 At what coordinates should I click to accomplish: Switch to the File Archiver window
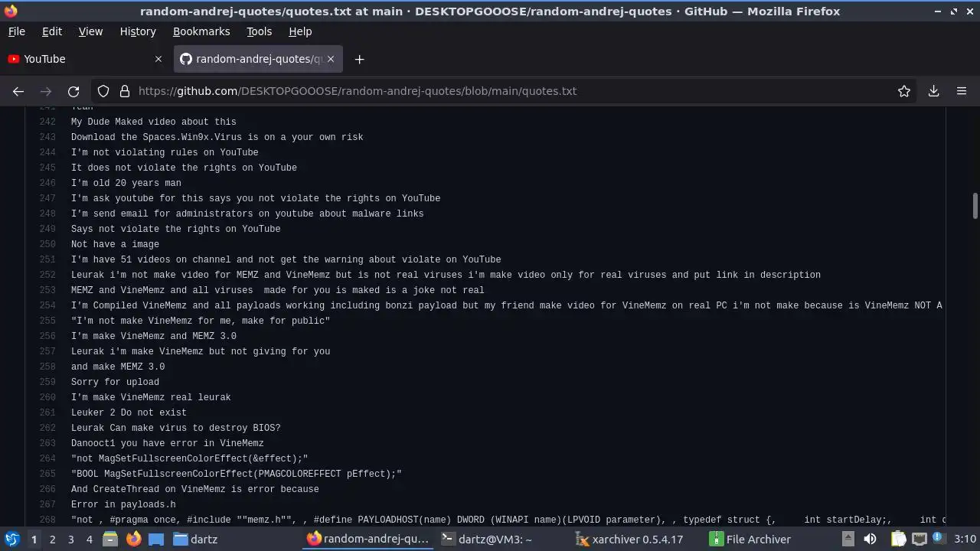tap(770, 540)
